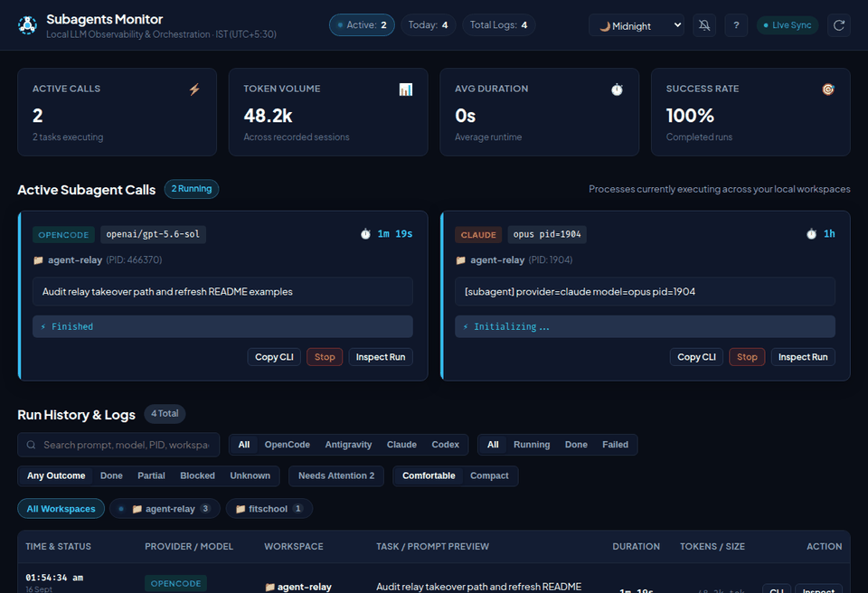Click folder icon beside agent-relay PID 466370
The image size is (868, 593).
click(x=38, y=260)
